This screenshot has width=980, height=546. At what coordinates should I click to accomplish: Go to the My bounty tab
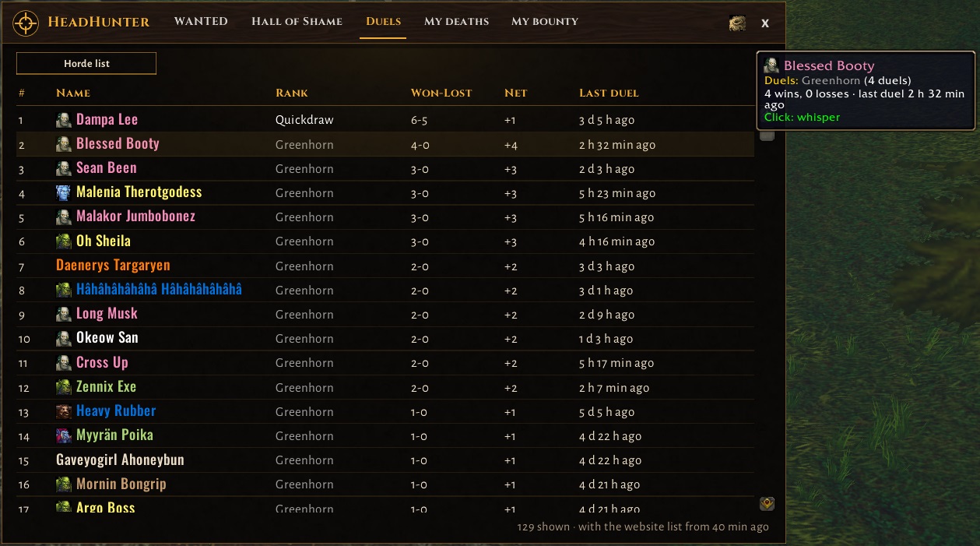[x=545, y=21]
